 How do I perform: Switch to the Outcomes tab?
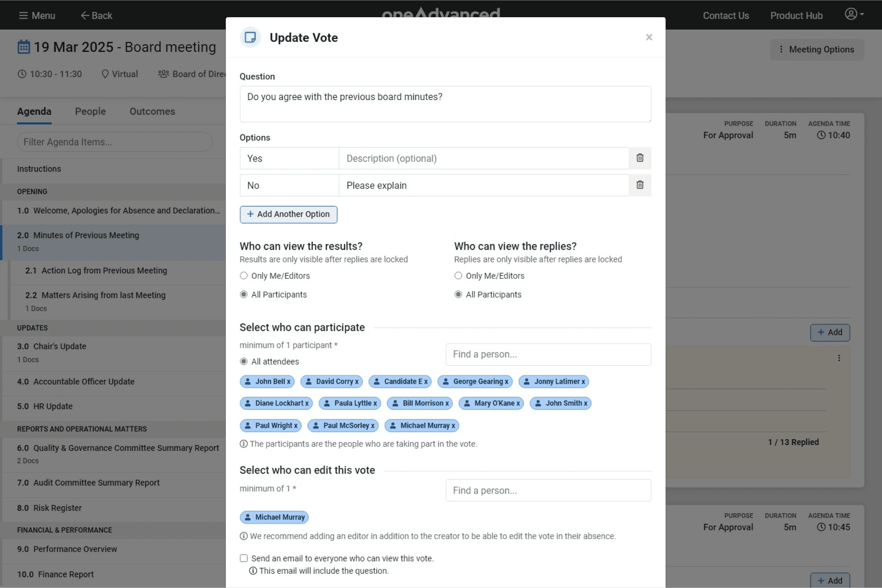coord(152,112)
